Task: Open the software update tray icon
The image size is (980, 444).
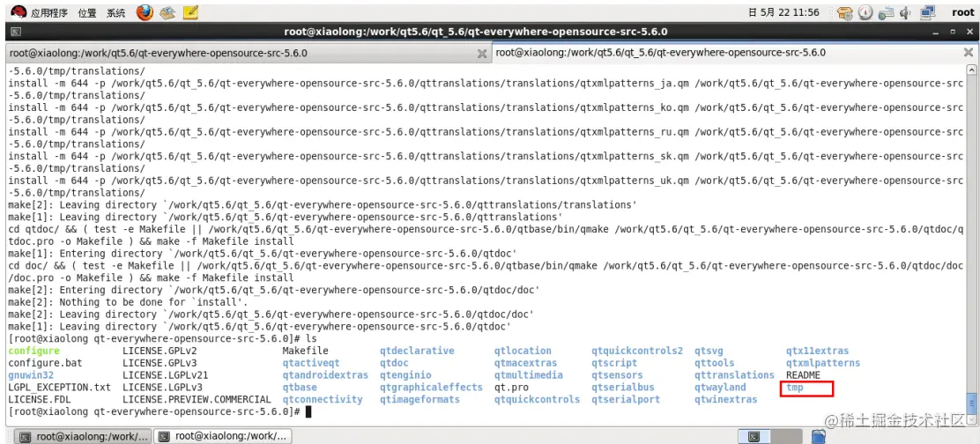Action: [x=845, y=12]
